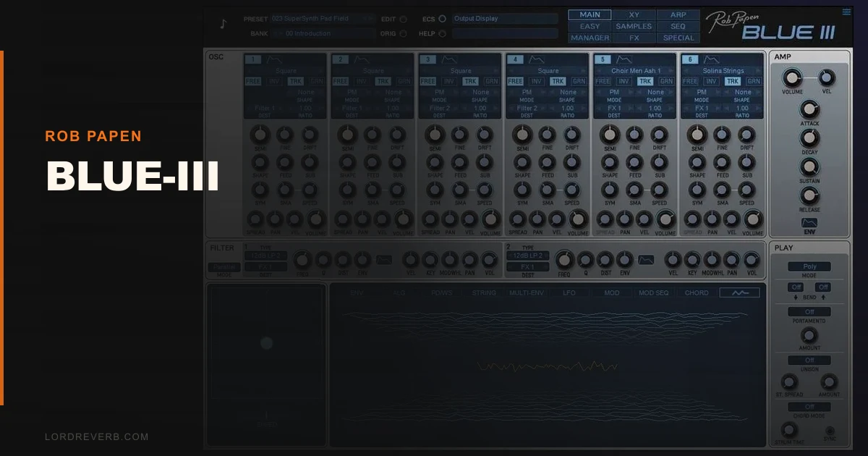Open the Preset name dropdown
This screenshot has height=456, width=868.
tap(324, 19)
